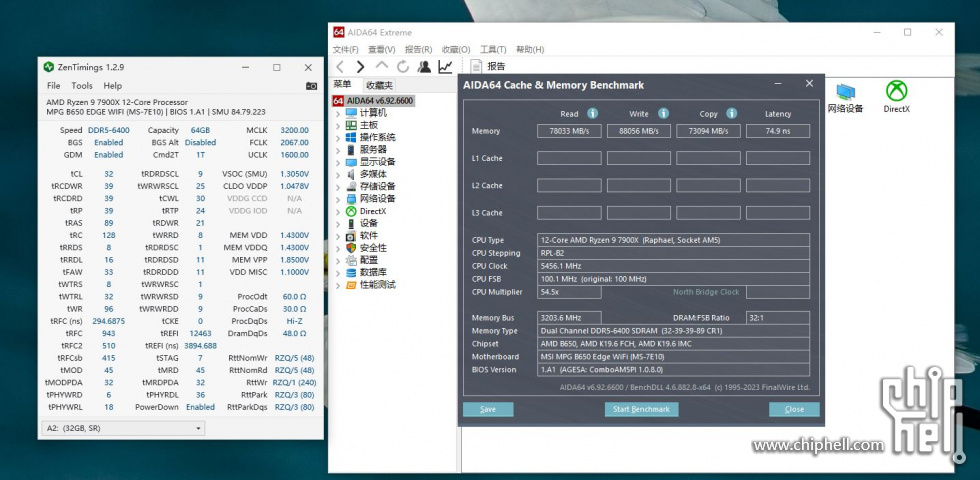Click the Start Benchmark button
The width and height of the screenshot is (980, 480).
click(641, 409)
